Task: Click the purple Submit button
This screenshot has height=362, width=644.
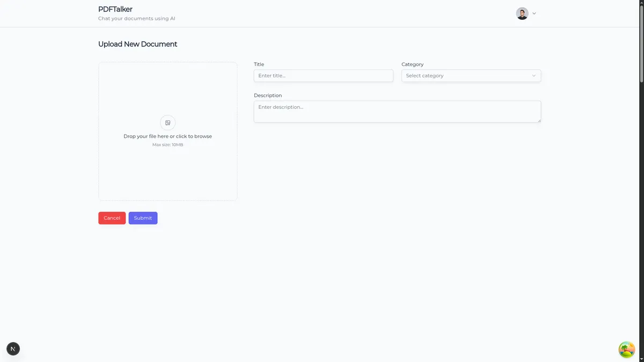Action: click(143, 218)
